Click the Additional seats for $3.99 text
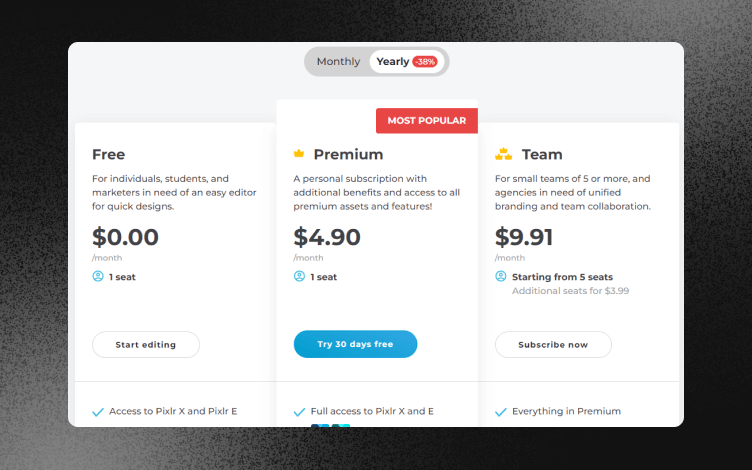 (570, 291)
